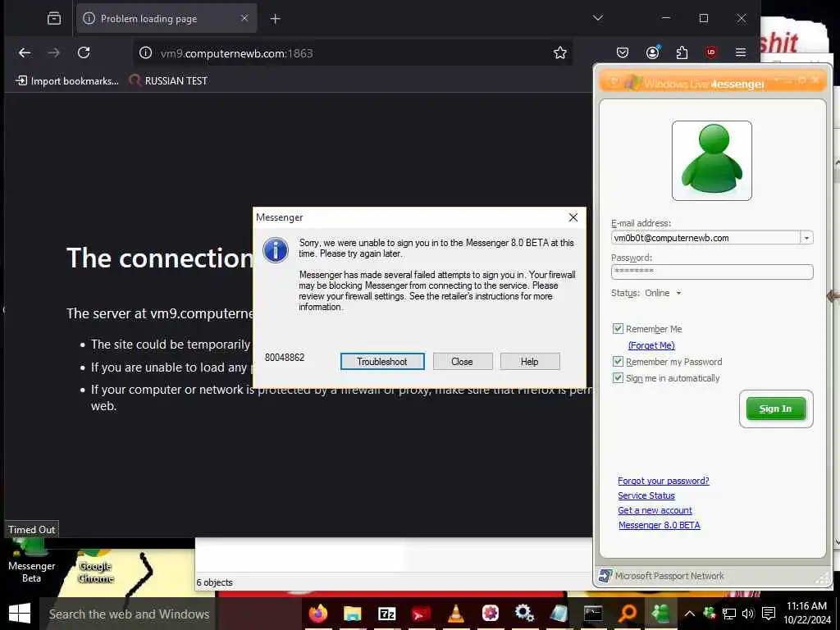Click the network system tray icon
This screenshot has height=630, width=840.
(728, 614)
